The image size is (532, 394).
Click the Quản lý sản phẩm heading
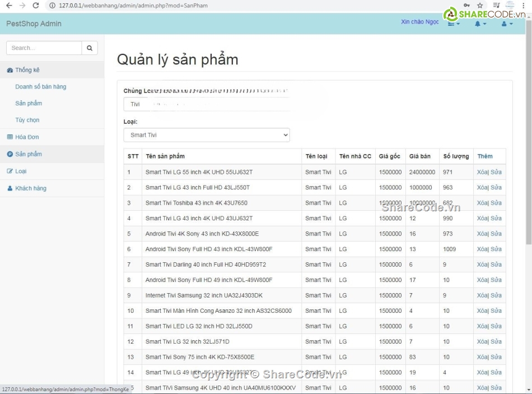[x=178, y=59]
